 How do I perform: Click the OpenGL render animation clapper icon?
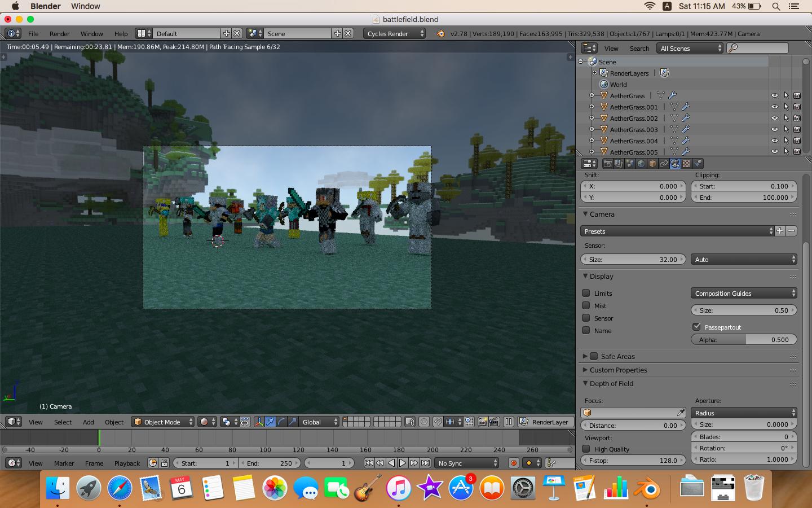(x=494, y=422)
